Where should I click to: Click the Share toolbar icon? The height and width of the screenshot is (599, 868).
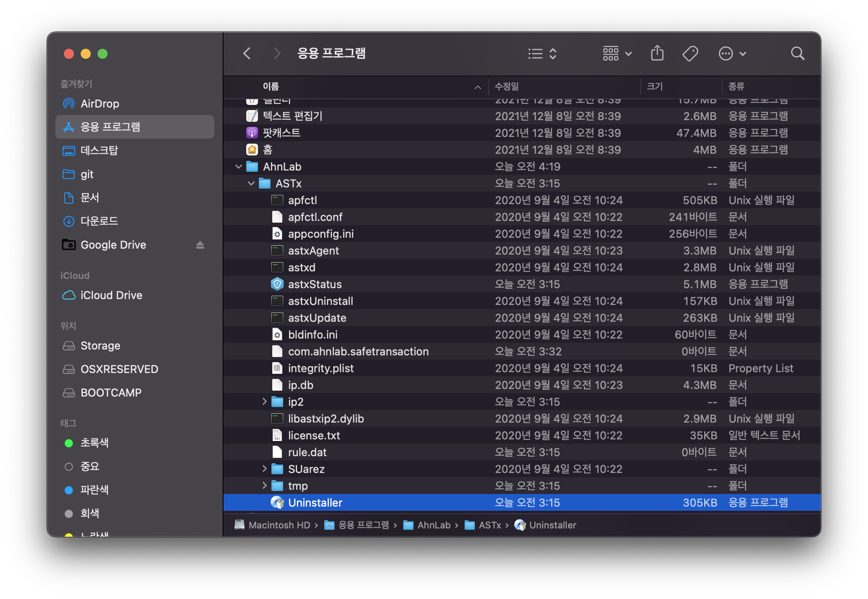coord(657,53)
